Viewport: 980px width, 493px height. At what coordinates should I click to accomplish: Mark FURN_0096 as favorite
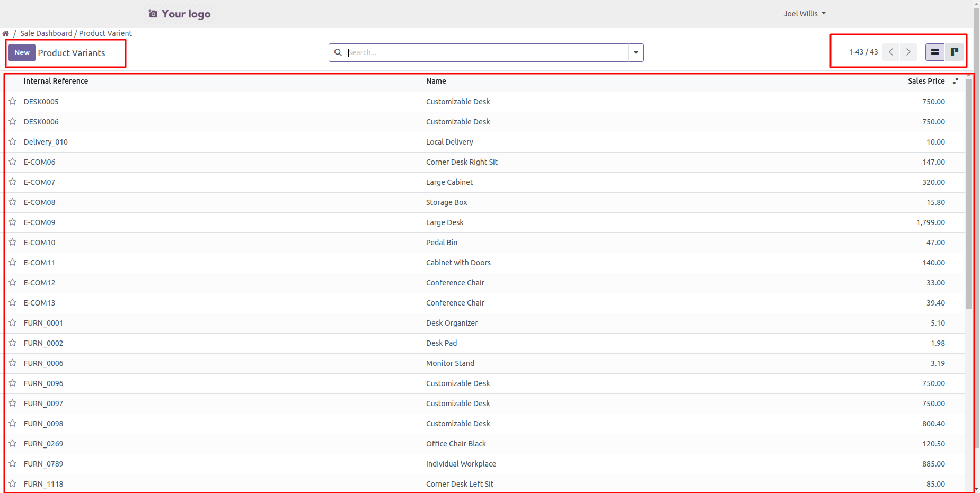click(x=13, y=383)
